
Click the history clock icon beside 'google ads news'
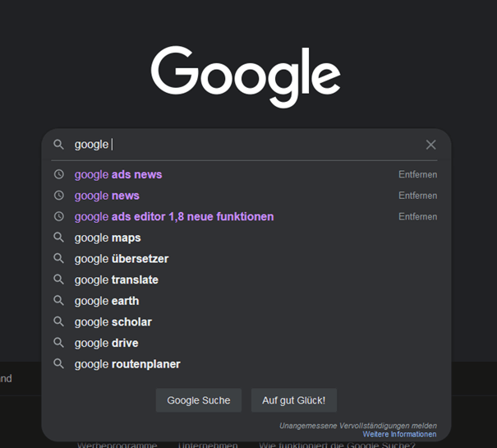(58, 174)
